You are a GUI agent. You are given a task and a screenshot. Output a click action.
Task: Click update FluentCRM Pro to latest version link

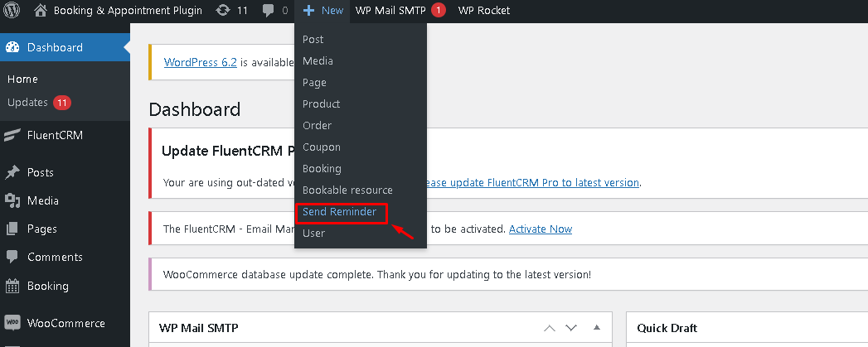coord(532,183)
